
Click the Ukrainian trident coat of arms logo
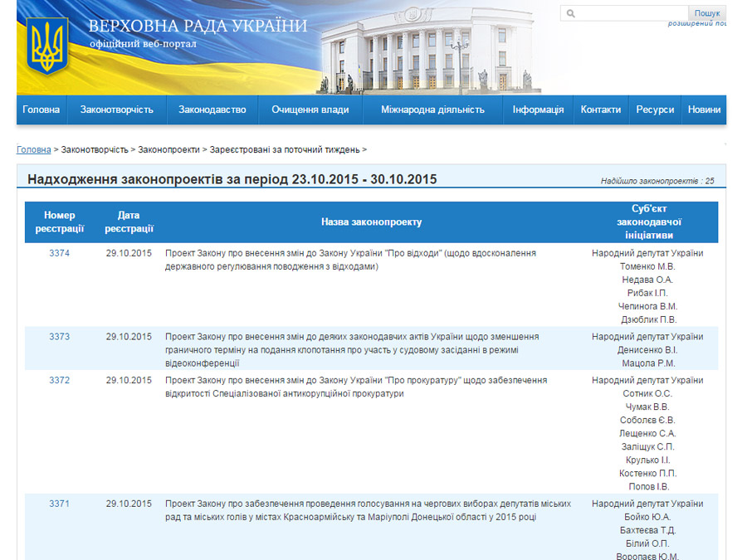coord(47,46)
